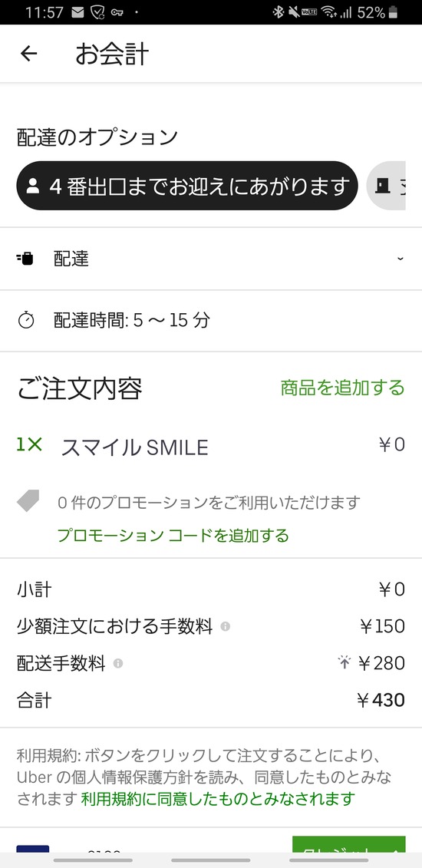Image resolution: width=422 pixels, height=868 pixels.
Task: Open info icon beside 配送手数料
Action: click(x=118, y=663)
